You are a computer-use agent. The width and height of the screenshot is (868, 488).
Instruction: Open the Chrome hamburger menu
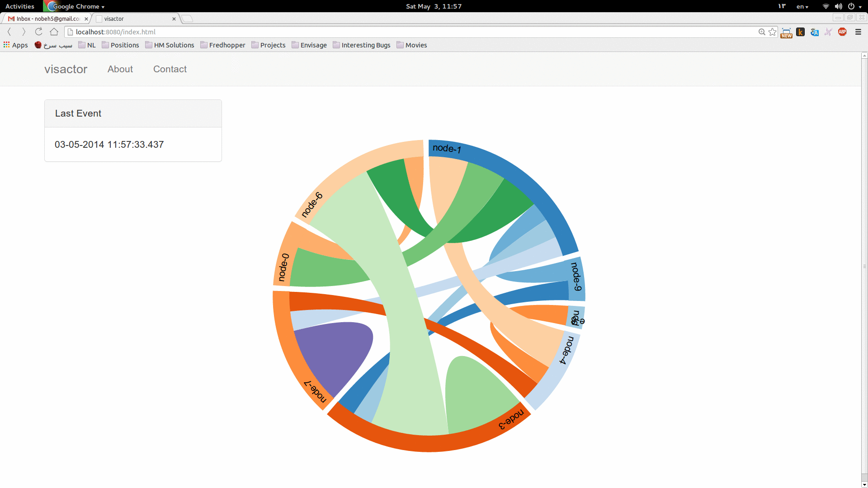click(x=858, y=32)
